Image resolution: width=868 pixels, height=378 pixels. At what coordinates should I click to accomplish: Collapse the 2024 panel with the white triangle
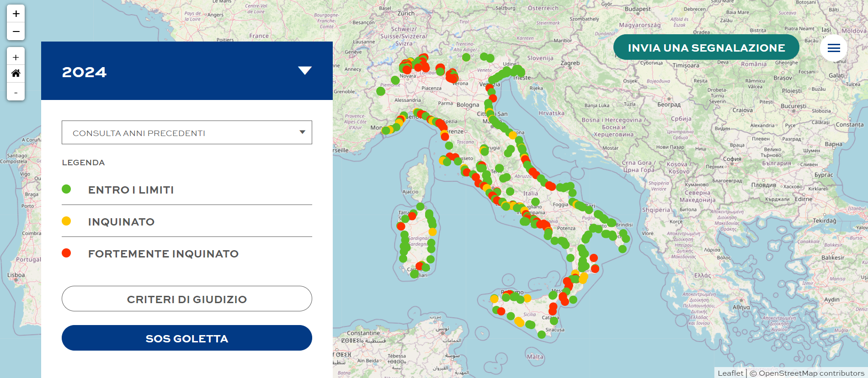tap(305, 70)
